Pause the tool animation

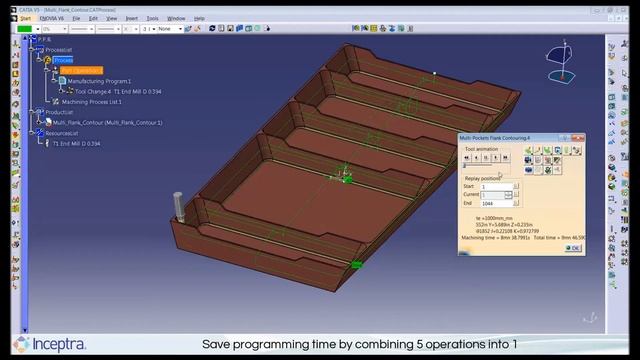[486, 158]
